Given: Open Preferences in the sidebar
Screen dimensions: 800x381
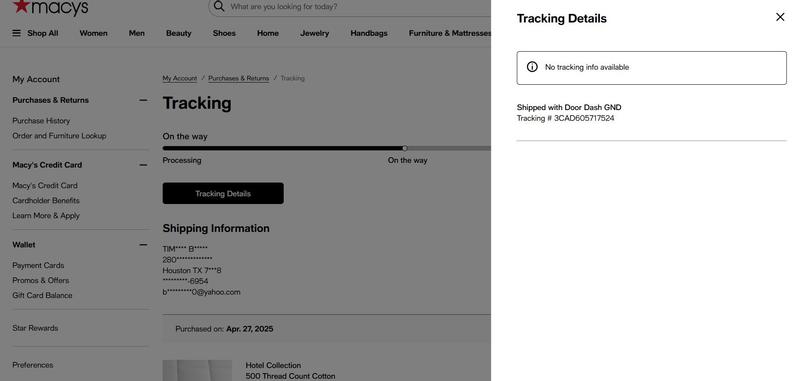Looking at the screenshot, I should [x=33, y=365].
